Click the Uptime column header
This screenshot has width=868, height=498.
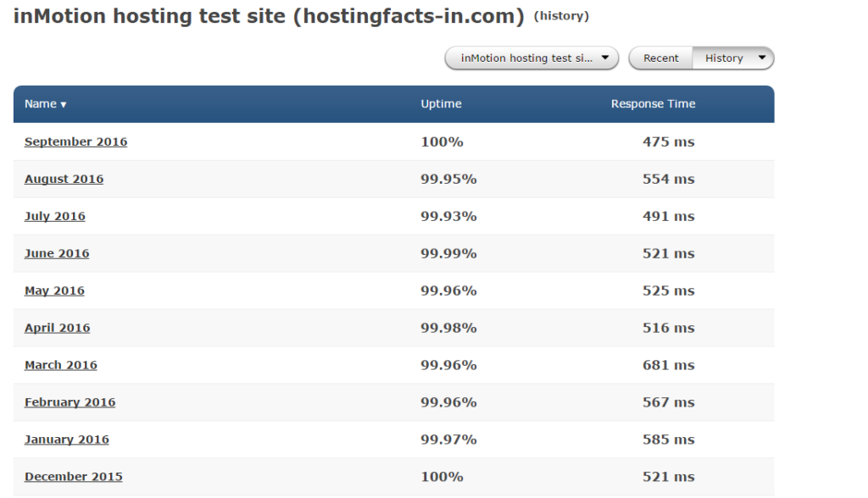tap(442, 103)
